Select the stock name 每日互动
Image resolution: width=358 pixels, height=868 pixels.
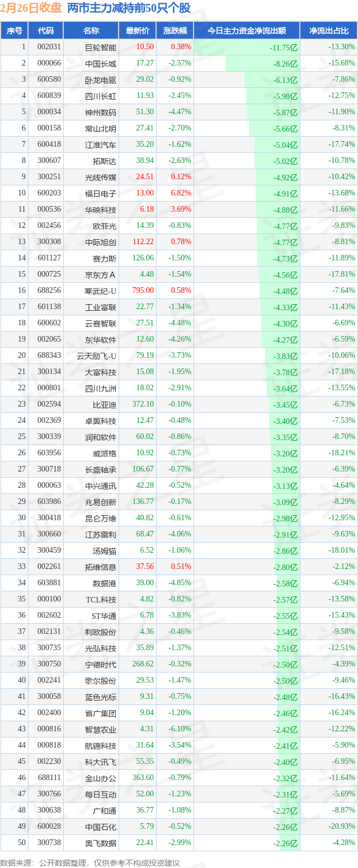pyautogui.click(x=101, y=794)
